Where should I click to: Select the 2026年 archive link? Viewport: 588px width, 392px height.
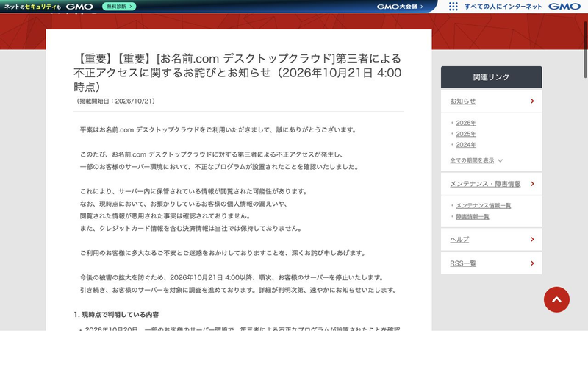[466, 123]
